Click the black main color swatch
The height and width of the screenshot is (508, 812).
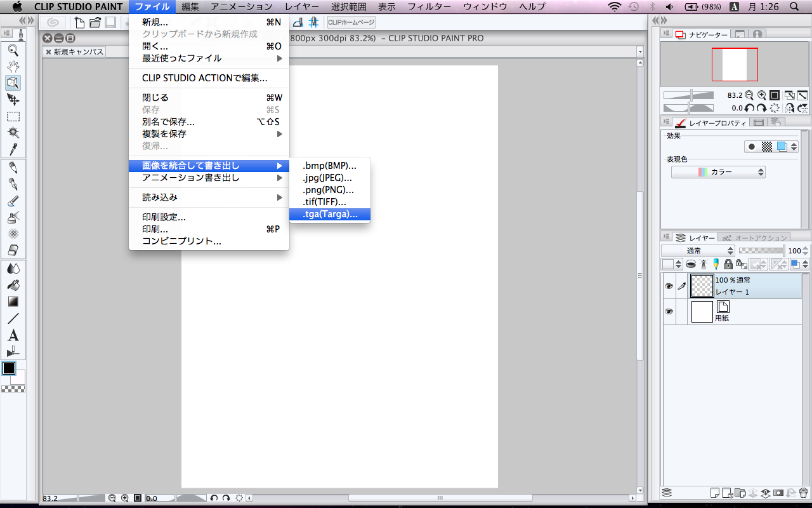[x=9, y=368]
